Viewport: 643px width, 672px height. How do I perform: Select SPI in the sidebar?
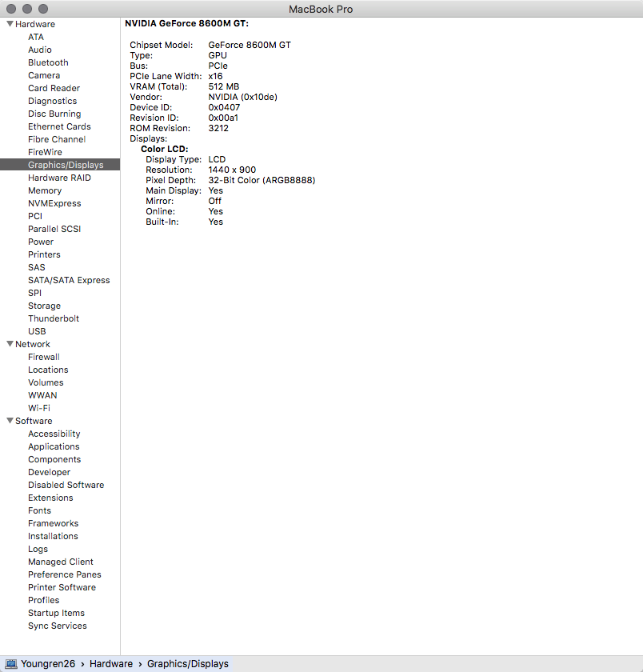[34, 293]
